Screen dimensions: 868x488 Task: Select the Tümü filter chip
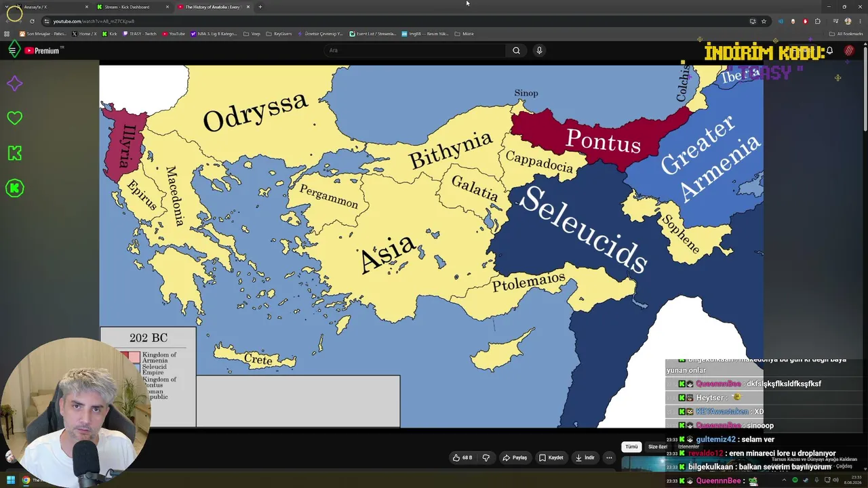pyautogui.click(x=631, y=447)
